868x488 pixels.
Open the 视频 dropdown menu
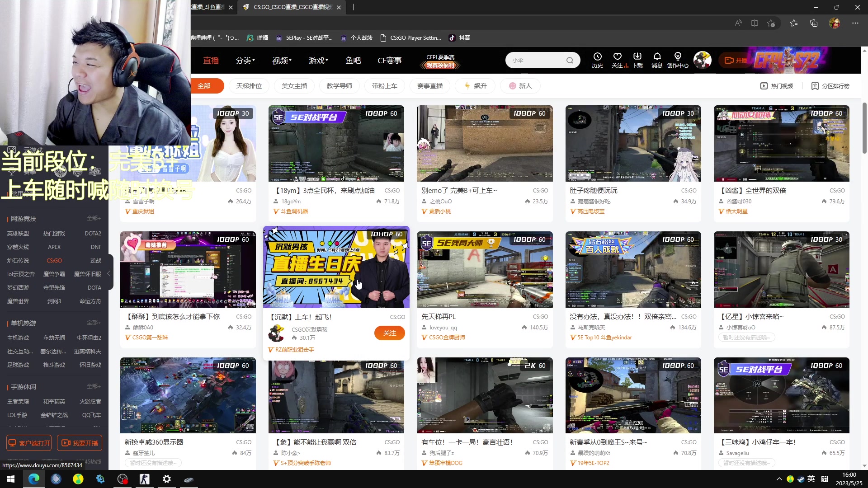tap(282, 60)
